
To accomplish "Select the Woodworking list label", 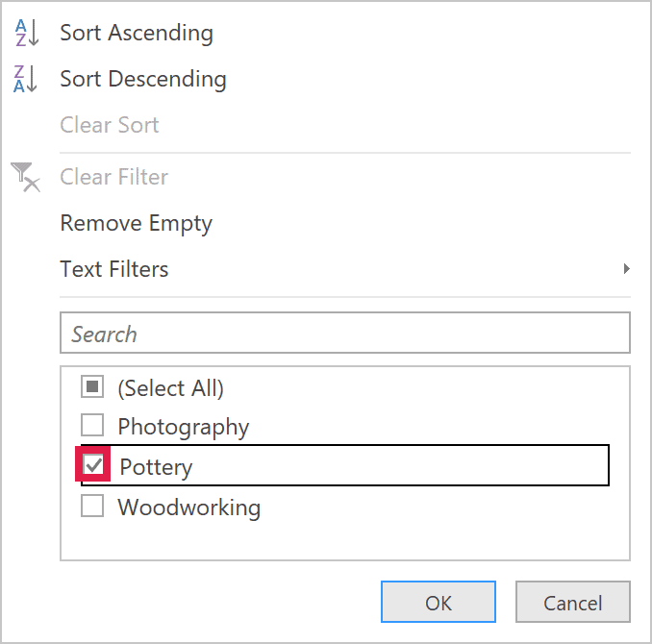I will [x=189, y=508].
